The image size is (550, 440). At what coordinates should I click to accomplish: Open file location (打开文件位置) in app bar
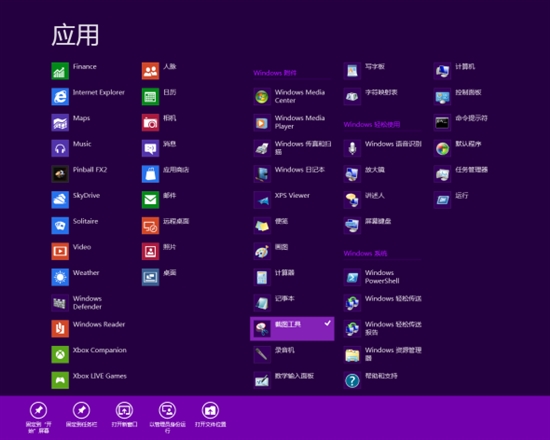pos(210,415)
